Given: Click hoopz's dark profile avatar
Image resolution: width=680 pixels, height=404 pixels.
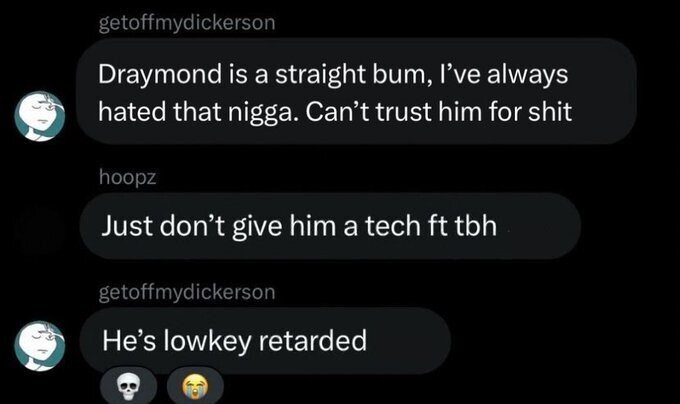Looking at the screenshot, I should (x=39, y=231).
